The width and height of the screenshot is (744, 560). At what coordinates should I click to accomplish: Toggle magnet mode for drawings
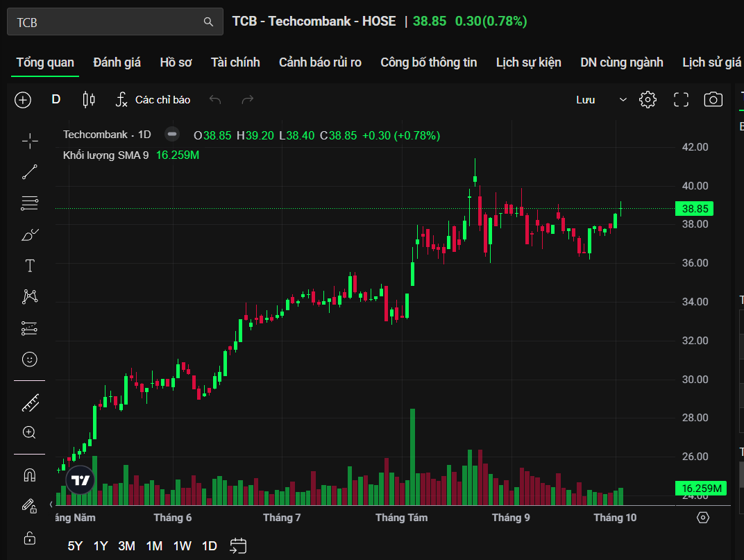tap(30, 475)
